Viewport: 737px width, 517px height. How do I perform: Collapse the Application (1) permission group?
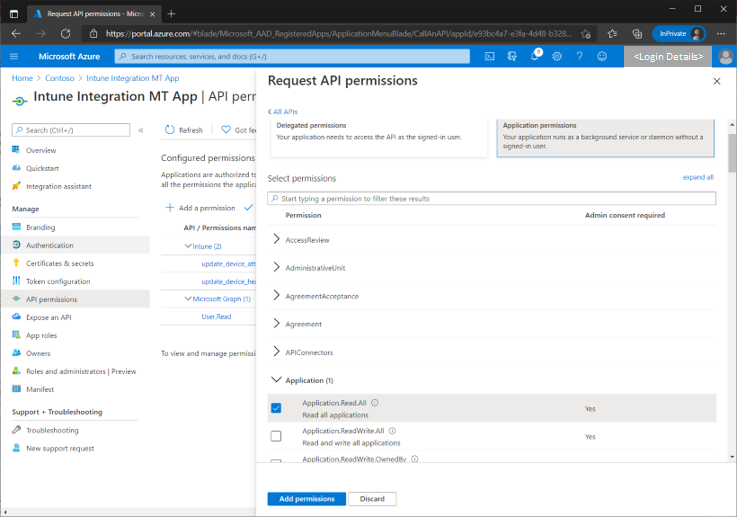[277, 380]
